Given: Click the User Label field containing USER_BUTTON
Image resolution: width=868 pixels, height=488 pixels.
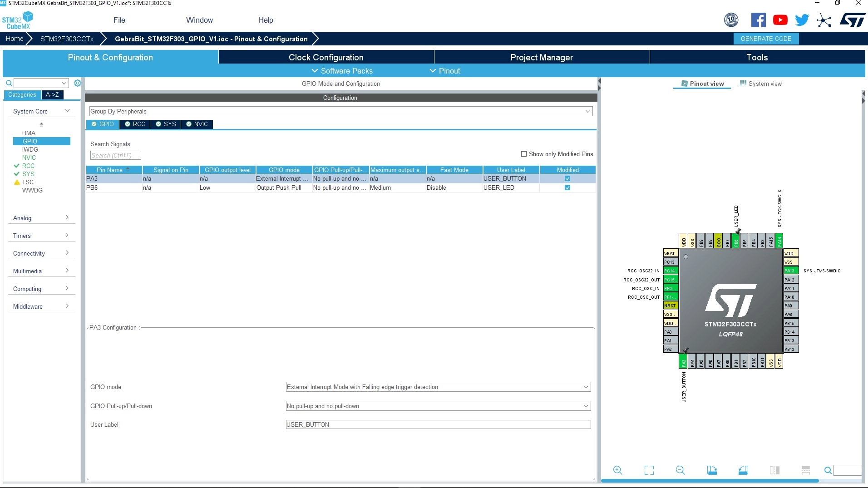Looking at the screenshot, I should click(439, 424).
